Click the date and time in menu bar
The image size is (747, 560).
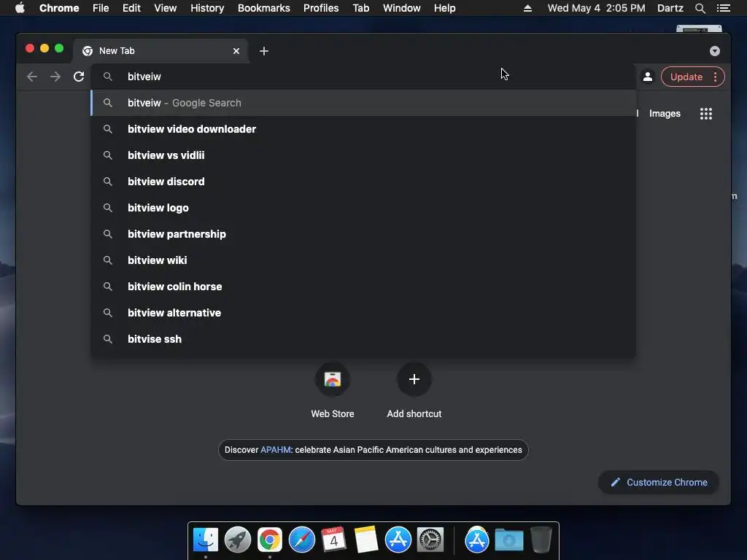pos(597,8)
